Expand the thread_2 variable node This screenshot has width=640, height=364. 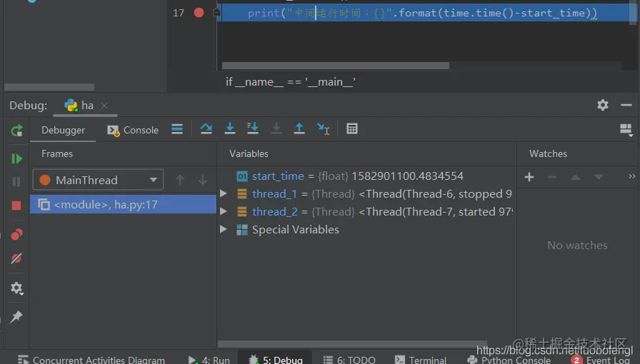click(224, 211)
